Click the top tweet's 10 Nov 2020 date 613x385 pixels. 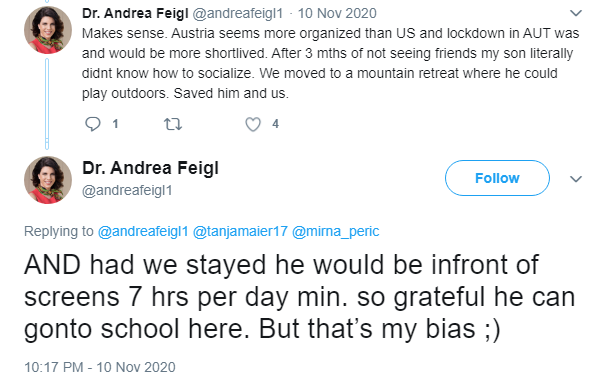click(x=337, y=13)
